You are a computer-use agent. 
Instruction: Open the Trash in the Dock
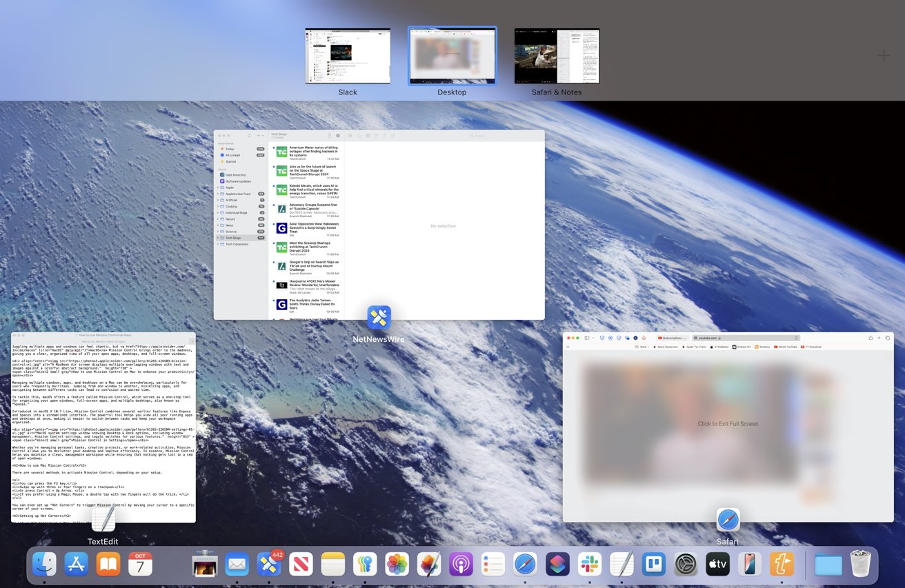coord(861,565)
